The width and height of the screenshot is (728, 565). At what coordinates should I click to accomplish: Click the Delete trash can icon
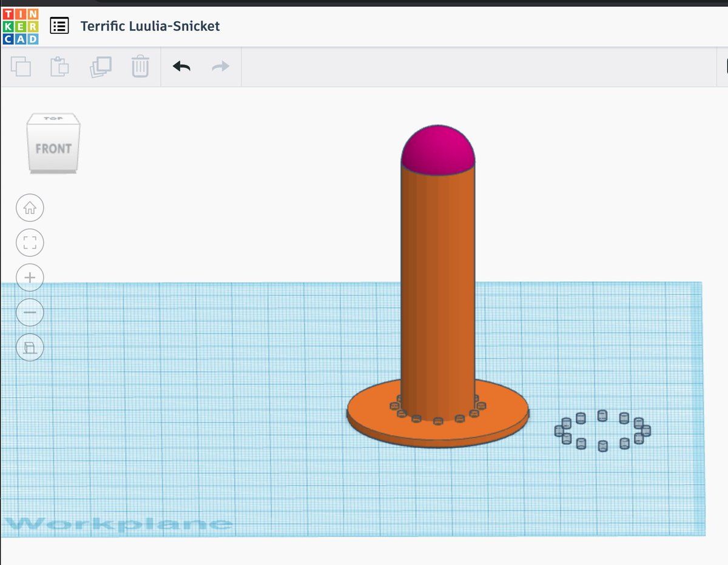tap(140, 66)
